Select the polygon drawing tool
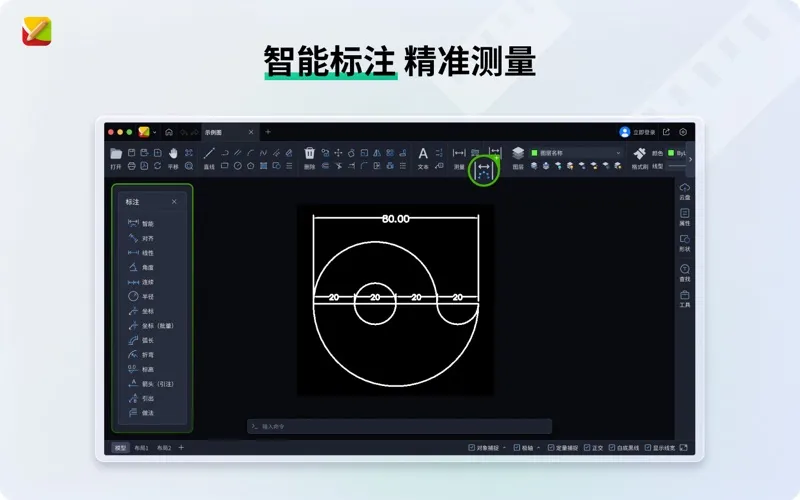Viewport: 800px width, 500px height. (x=251, y=166)
